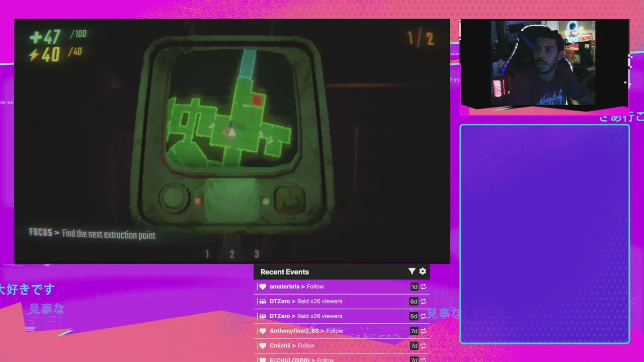Click the red room marker on the map

click(x=257, y=100)
